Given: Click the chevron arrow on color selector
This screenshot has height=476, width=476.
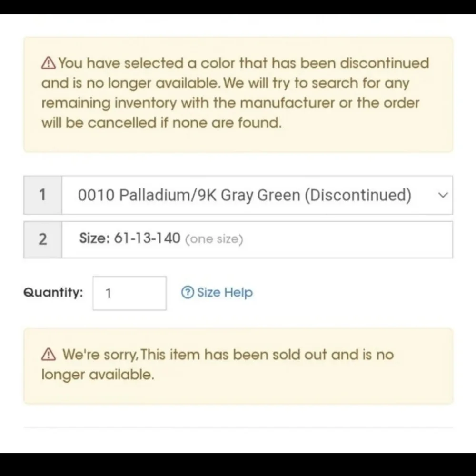Looking at the screenshot, I should point(443,195).
